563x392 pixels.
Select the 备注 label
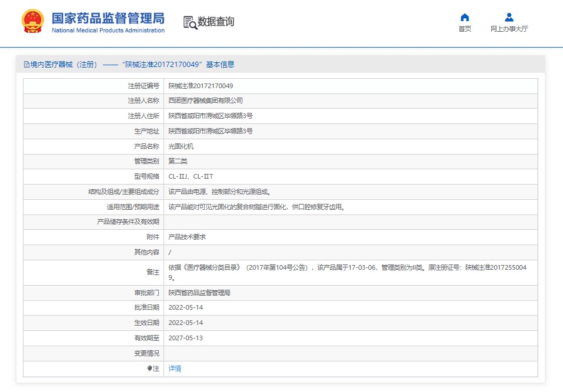click(153, 272)
